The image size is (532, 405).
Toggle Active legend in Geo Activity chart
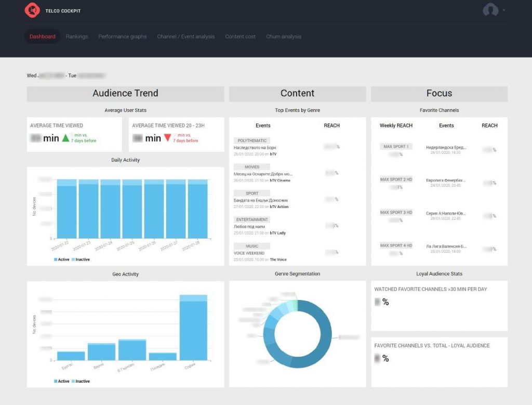61,381
